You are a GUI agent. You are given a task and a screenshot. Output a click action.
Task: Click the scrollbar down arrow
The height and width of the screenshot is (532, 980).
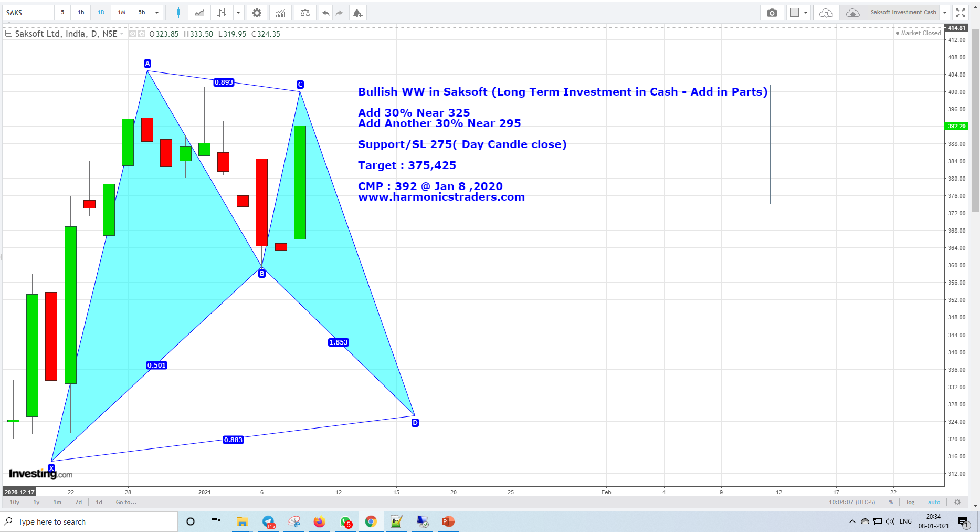click(x=975, y=506)
